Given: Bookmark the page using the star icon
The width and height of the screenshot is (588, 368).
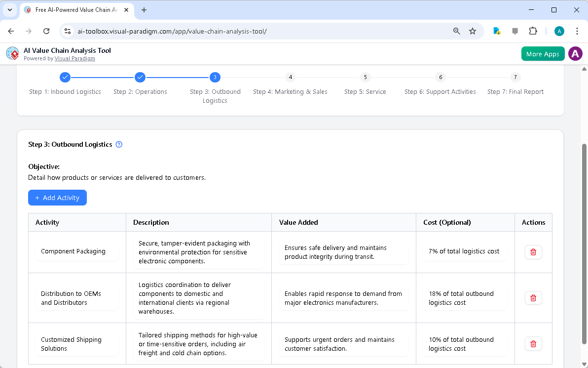Looking at the screenshot, I should pos(473,31).
